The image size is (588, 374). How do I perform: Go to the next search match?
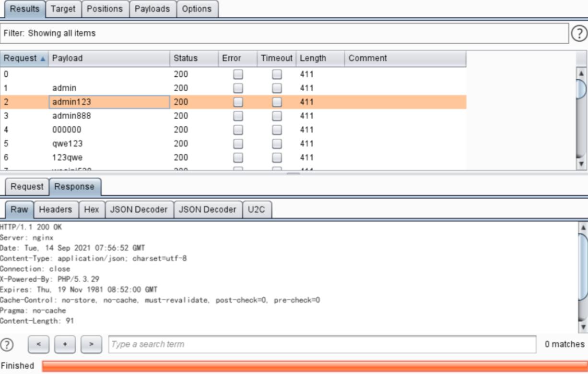[x=91, y=344]
